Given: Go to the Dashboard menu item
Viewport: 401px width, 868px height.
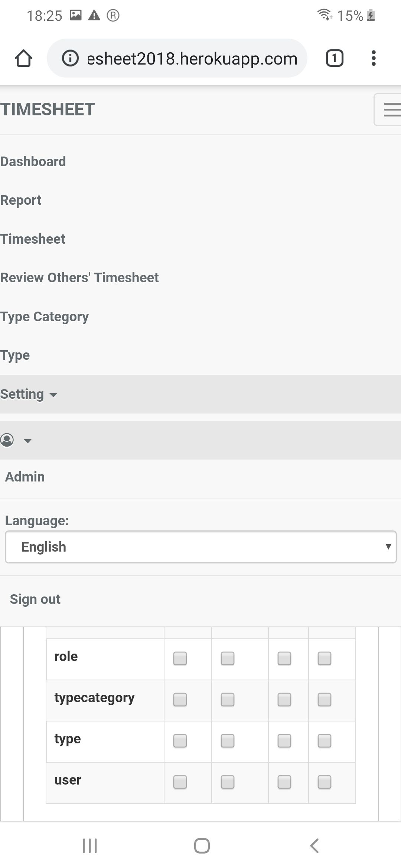Looking at the screenshot, I should pos(33,162).
